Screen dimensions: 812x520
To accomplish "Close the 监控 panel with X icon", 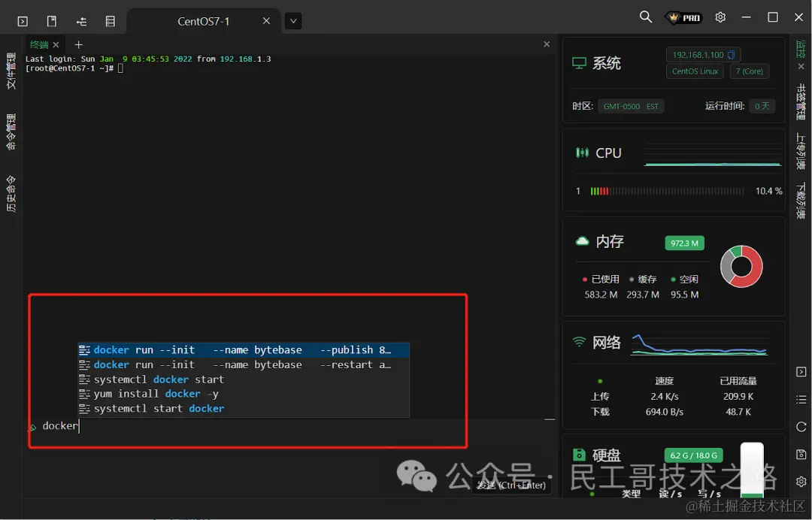I will [801, 66].
